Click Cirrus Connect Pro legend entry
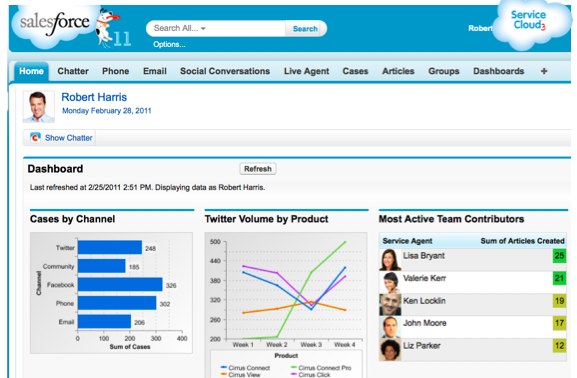This screenshot has height=378, width=577. (321, 368)
